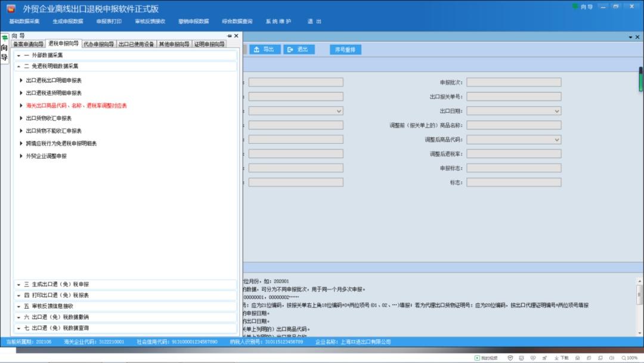The height and width of the screenshot is (363, 644).
Task: Click the shield icon in bottom bar
Action: click(510, 358)
